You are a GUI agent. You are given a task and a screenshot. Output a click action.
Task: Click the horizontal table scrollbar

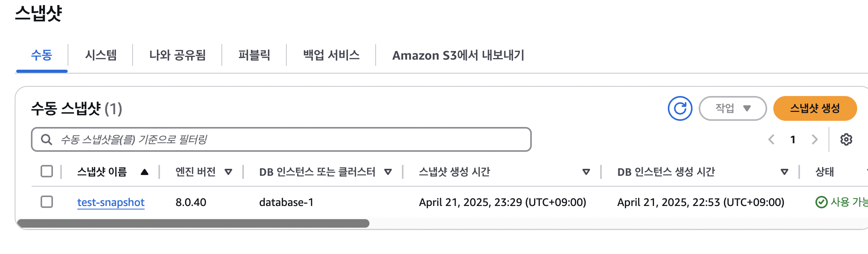[x=193, y=223]
